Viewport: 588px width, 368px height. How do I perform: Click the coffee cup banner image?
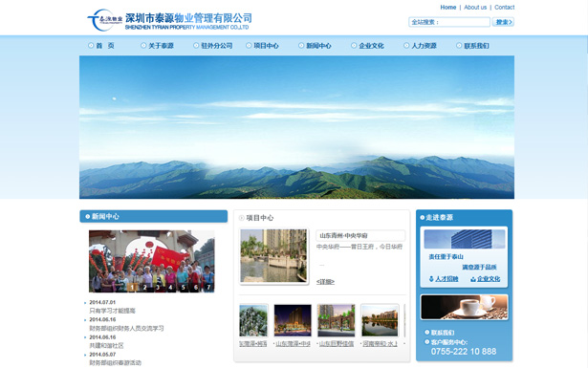coord(465,307)
